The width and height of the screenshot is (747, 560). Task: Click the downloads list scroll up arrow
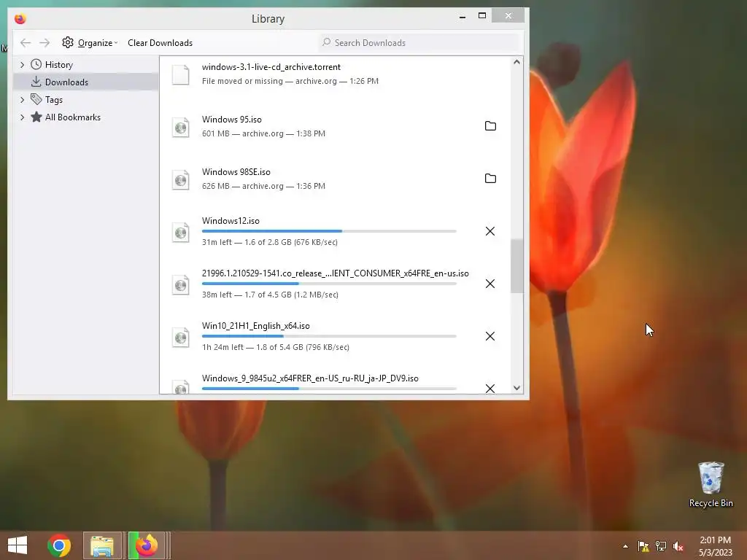click(x=517, y=62)
